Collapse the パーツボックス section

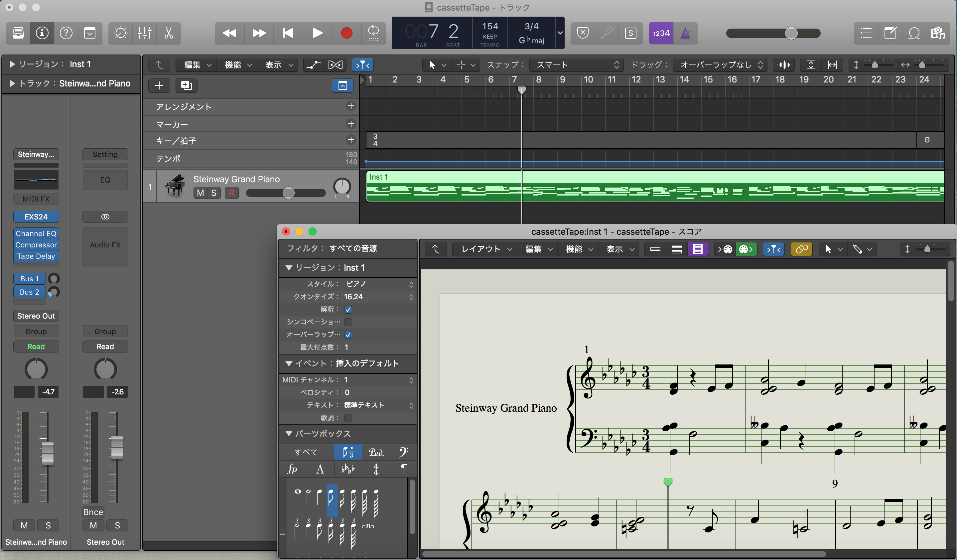(x=289, y=434)
